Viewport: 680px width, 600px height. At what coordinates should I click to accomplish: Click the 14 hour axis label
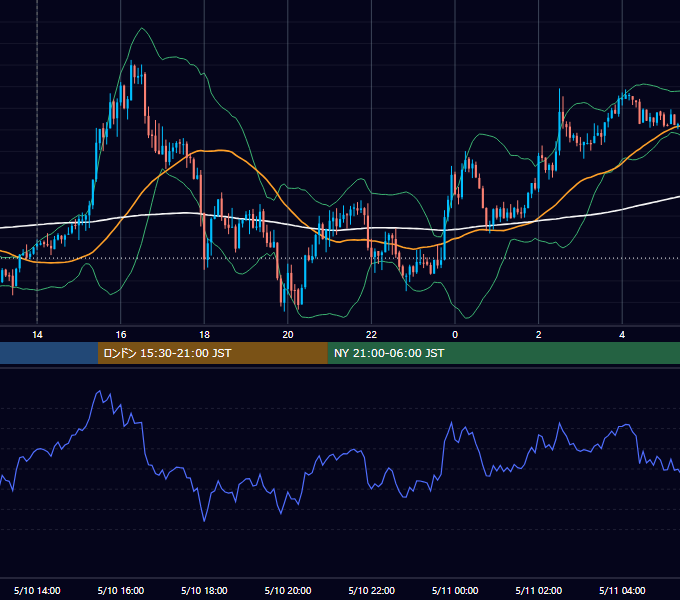[37, 335]
